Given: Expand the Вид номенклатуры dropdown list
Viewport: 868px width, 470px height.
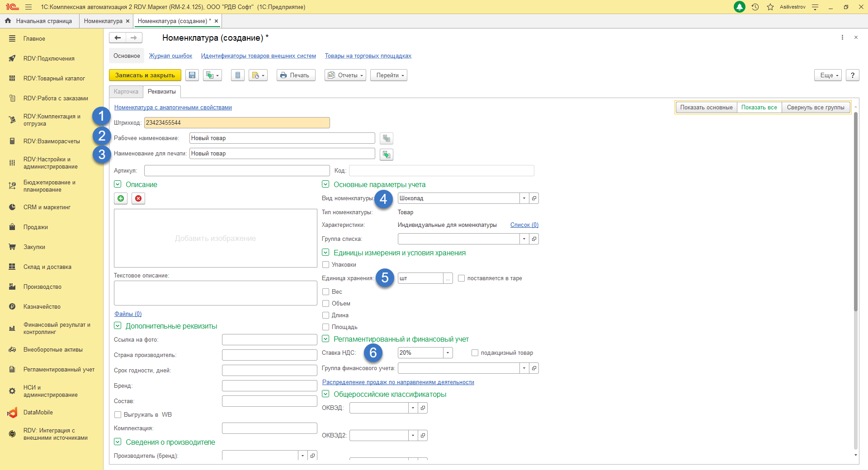Looking at the screenshot, I should click(524, 198).
